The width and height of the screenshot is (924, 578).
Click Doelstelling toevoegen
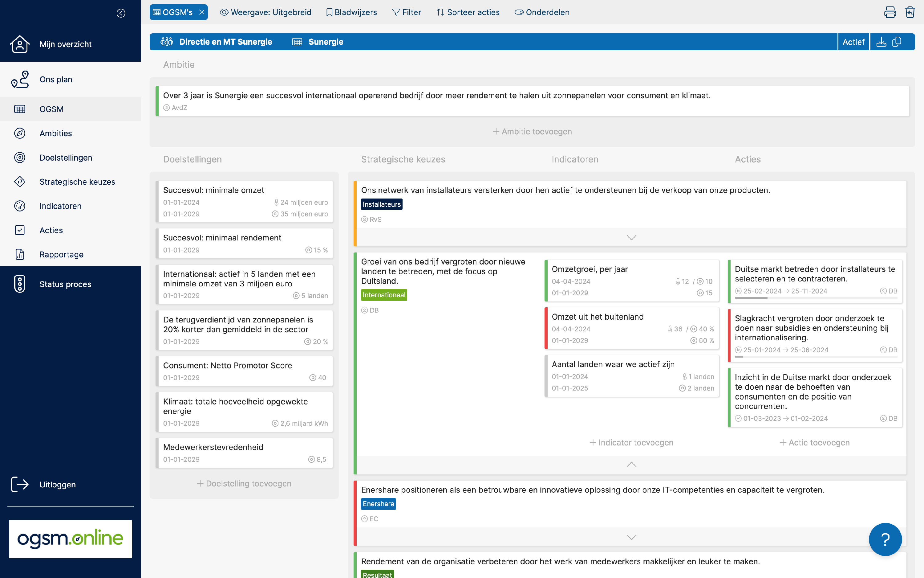pos(244,484)
